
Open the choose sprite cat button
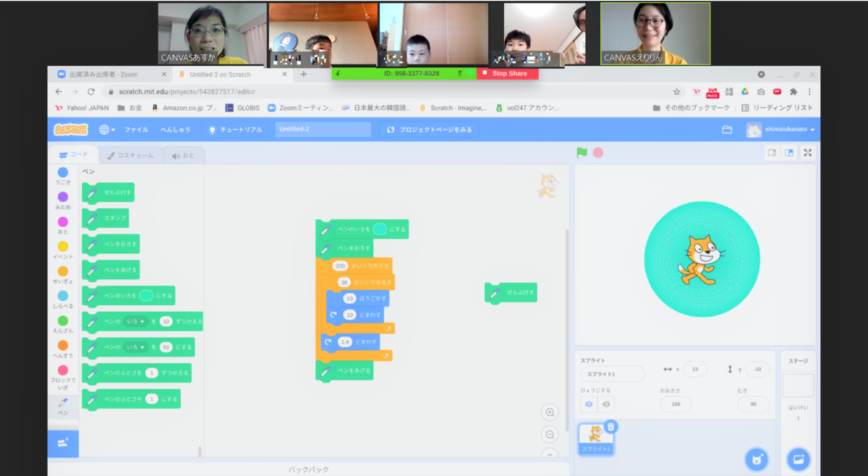pos(757,459)
